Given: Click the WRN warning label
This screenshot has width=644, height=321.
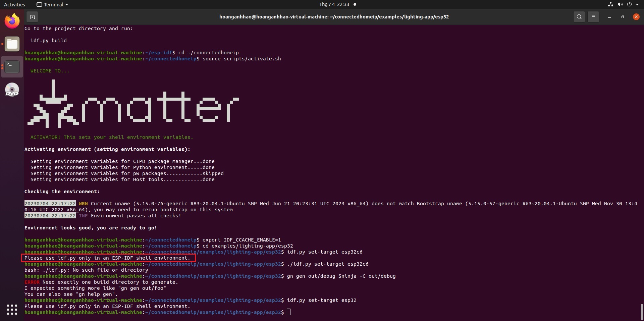Looking at the screenshot, I should point(83,204).
